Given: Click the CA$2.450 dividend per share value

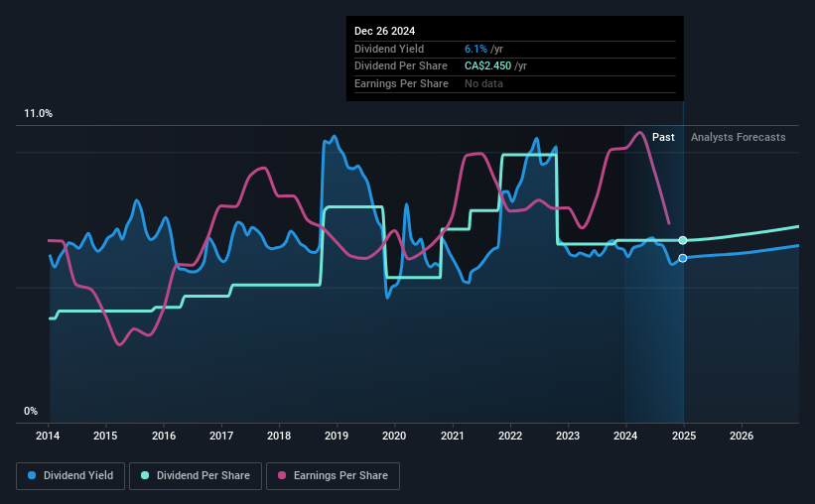Looking at the screenshot, I should tap(488, 66).
